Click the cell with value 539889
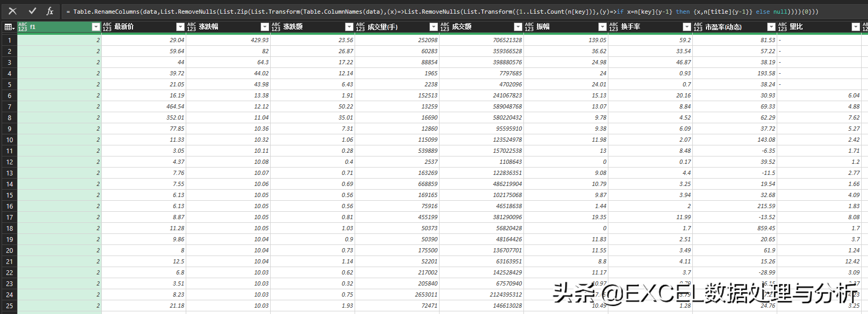 click(x=397, y=151)
